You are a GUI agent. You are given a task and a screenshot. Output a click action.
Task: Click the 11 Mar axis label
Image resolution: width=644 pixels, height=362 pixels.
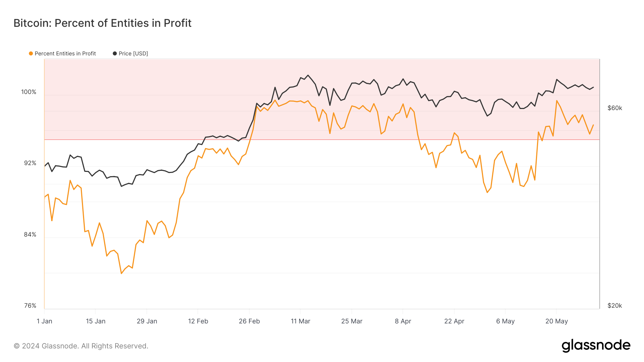301,321
